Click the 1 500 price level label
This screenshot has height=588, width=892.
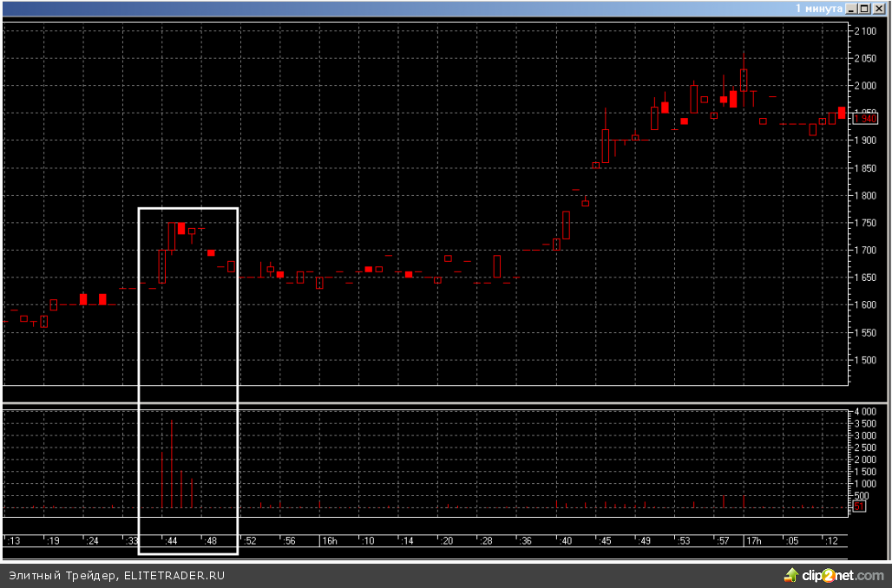coord(867,360)
